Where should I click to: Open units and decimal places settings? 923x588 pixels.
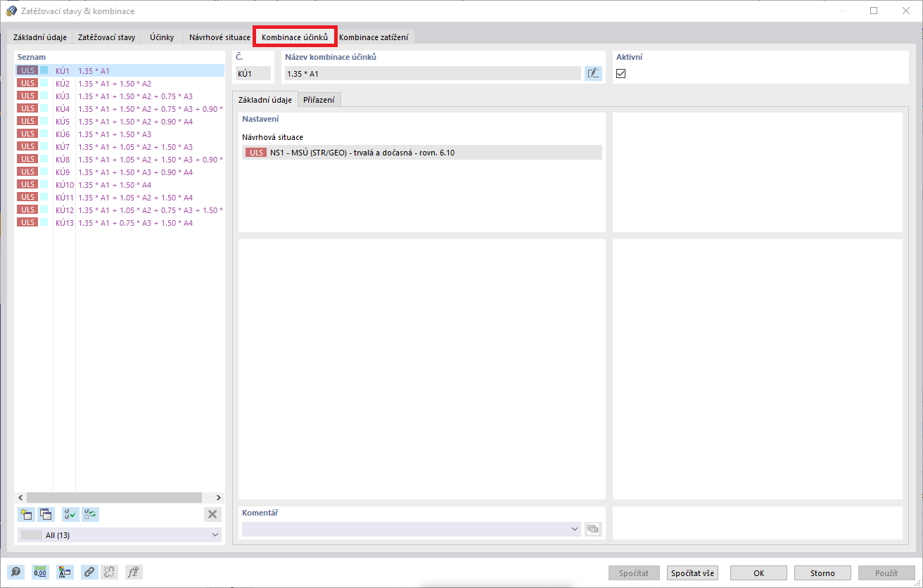pyautogui.click(x=40, y=572)
